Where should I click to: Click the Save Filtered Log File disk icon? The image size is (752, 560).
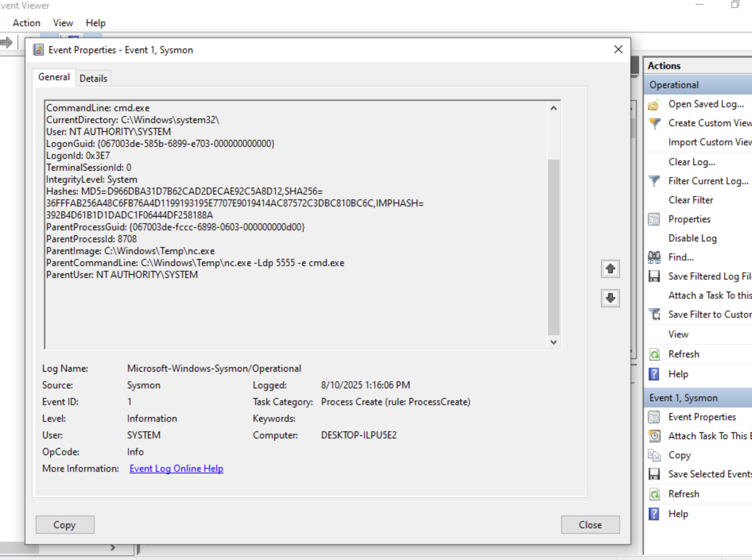coord(654,276)
